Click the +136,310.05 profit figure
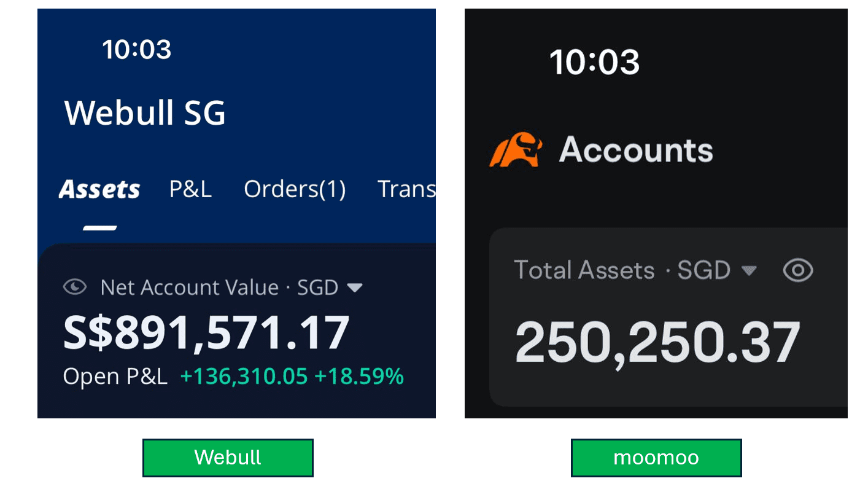 [244, 377]
